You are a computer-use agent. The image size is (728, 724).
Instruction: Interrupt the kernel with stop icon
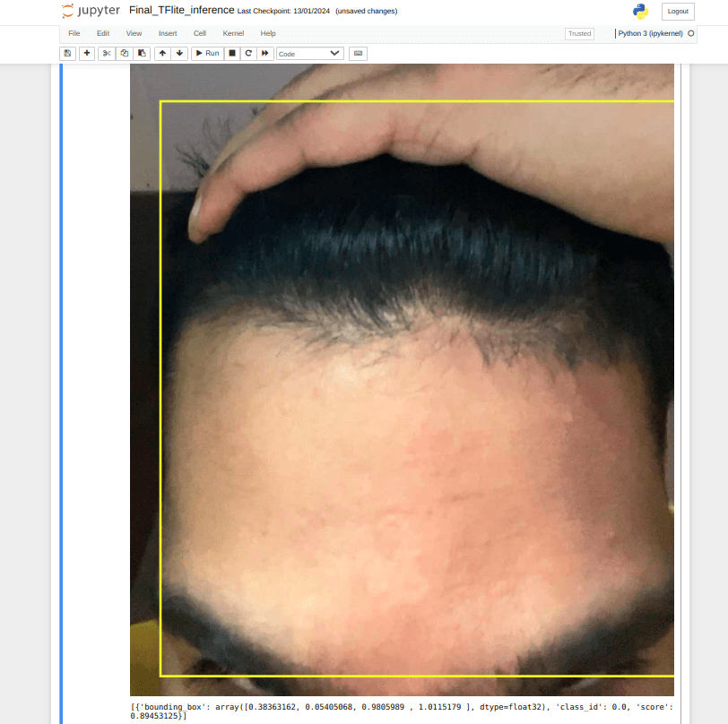[x=231, y=54]
